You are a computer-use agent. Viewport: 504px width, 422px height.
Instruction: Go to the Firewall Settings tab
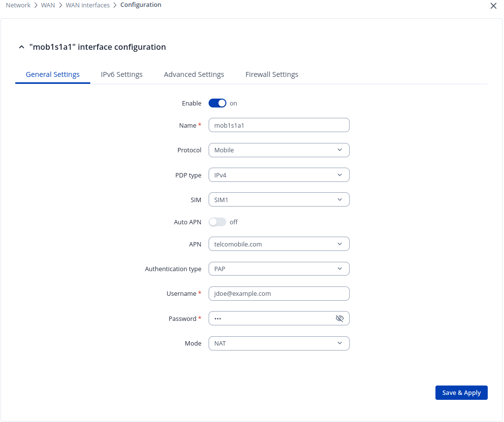coord(272,74)
